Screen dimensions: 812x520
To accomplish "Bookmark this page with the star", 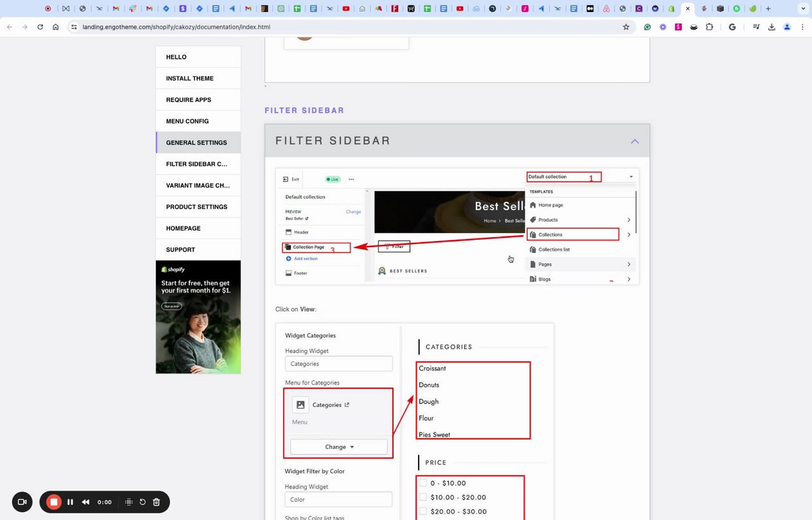I will point(626,27).
